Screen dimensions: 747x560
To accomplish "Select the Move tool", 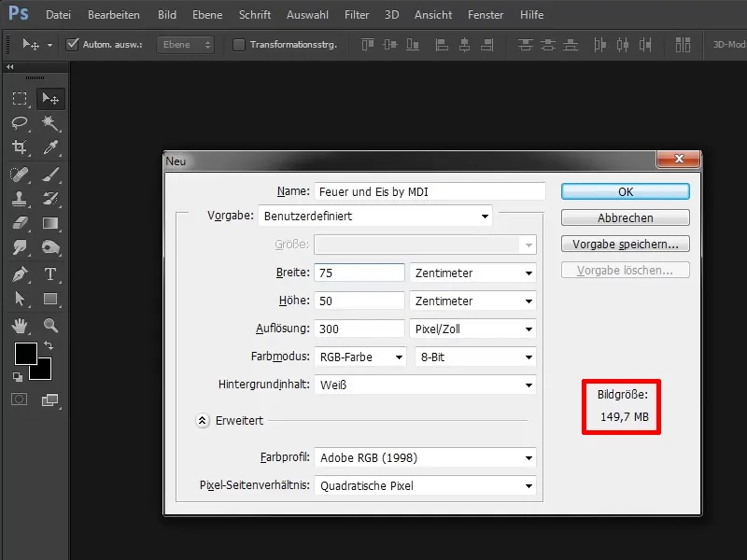I will coord(51,98).
